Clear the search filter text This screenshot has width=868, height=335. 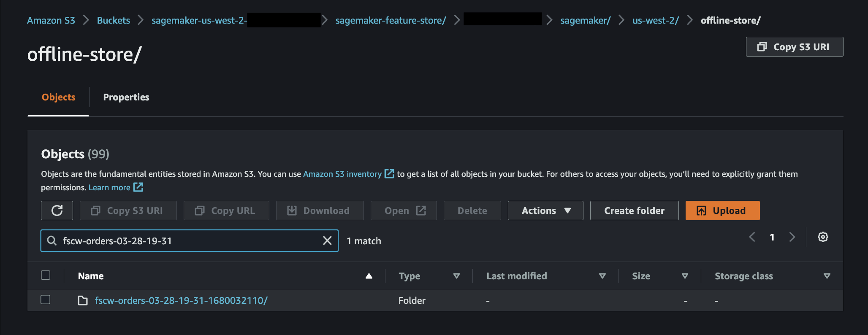click(327, 240)
